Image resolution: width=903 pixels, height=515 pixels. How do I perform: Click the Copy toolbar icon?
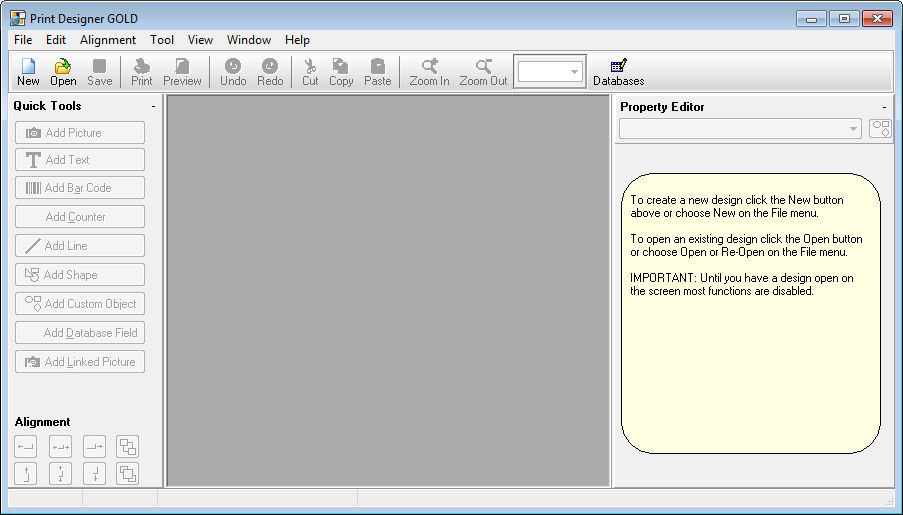click(x=341, y=73)
